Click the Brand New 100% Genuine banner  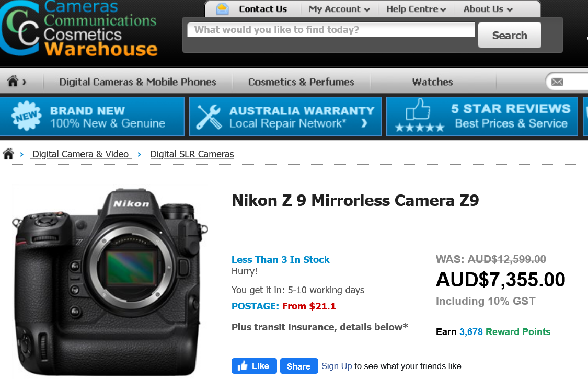click(x=92, y=117)
